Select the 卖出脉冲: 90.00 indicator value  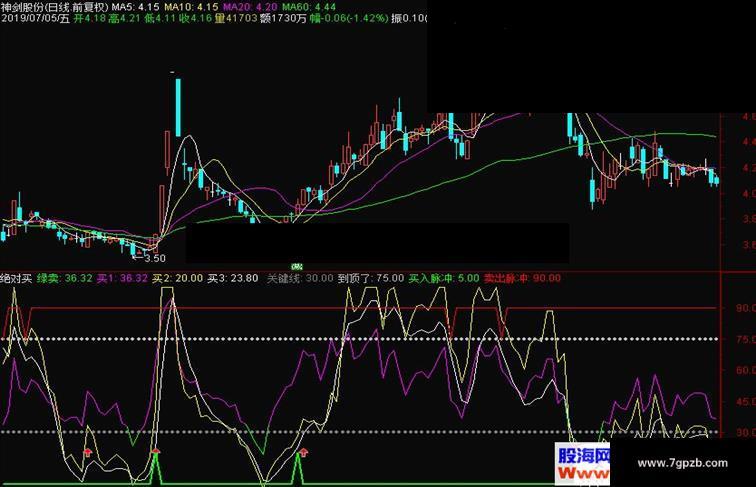tap(522, 278)
